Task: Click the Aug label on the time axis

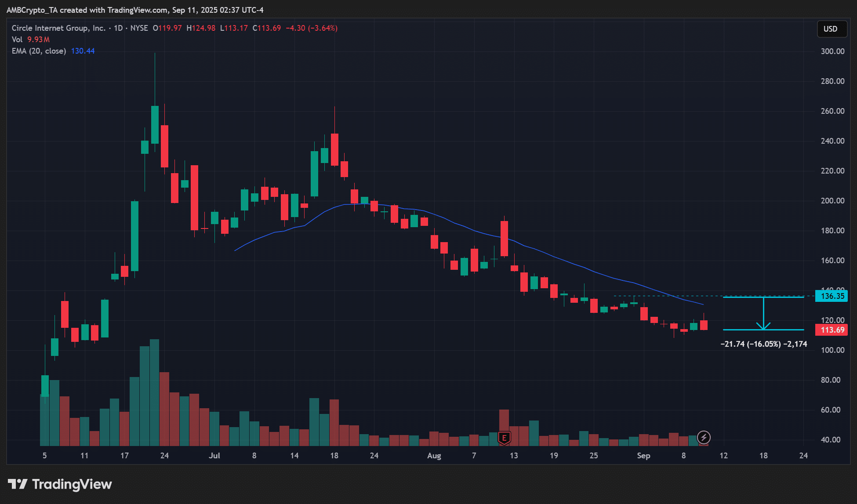Action: tap(434, 456)
